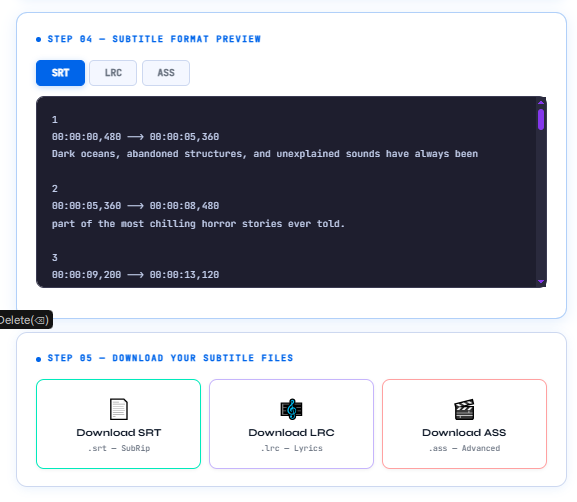The width and height of the screenshot is (577, 502).
Task: Click the preview scrollbar down arrow
Action: click(x=541, y=282)
